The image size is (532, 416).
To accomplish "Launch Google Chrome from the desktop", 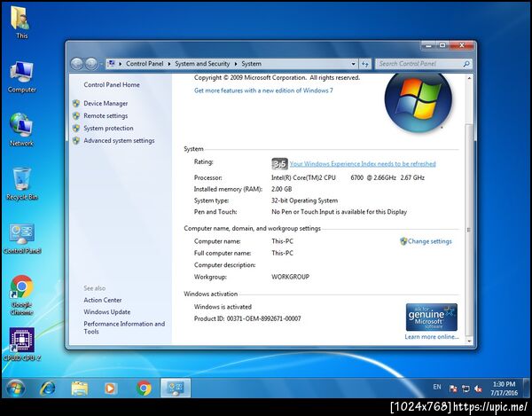I will (21, 294).
